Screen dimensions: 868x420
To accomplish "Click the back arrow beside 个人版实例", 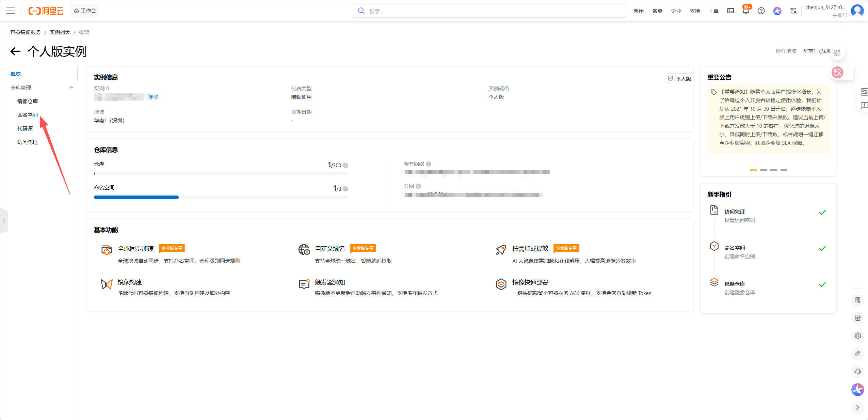I will (x=15, y=51).
